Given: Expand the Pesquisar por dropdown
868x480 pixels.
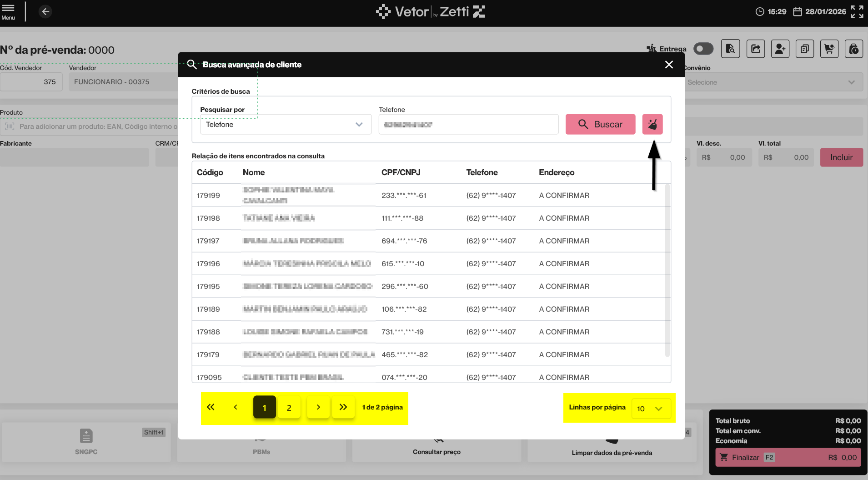Looking at the screenshot, I should (286, 124).
